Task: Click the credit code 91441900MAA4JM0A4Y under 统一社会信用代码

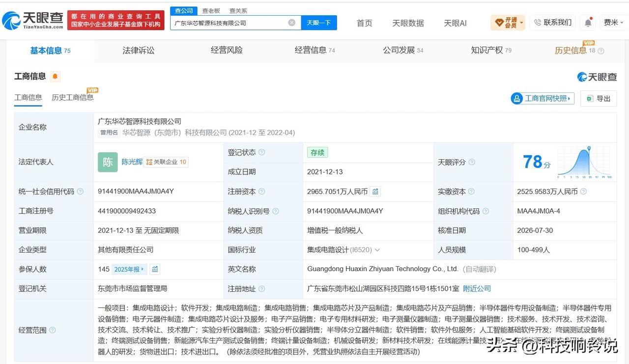Action: click(x=136, y=191)
